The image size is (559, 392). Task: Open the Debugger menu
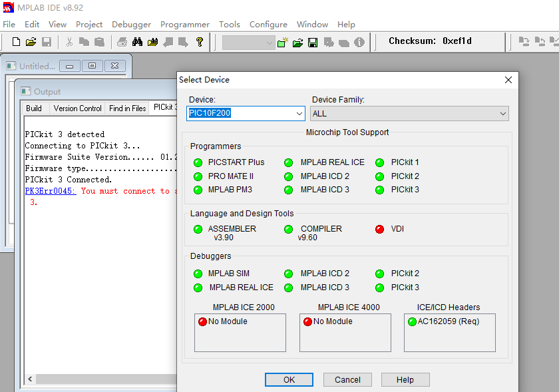tap(131, 24)
